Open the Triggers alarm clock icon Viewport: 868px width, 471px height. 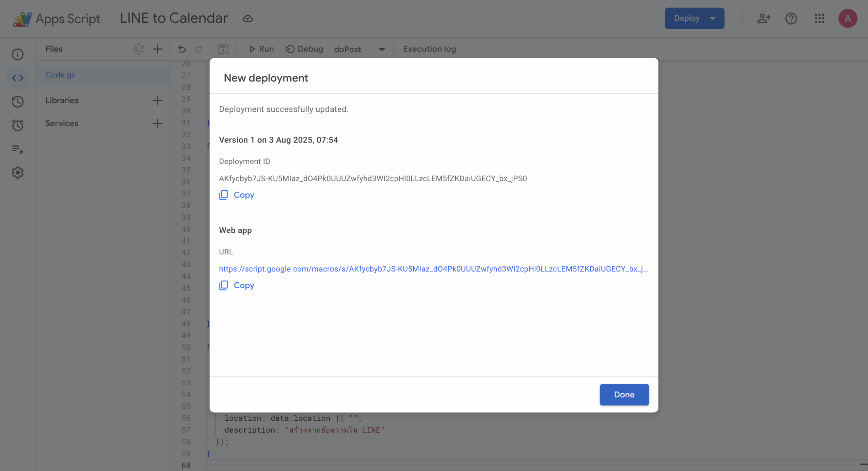[18, 125]
